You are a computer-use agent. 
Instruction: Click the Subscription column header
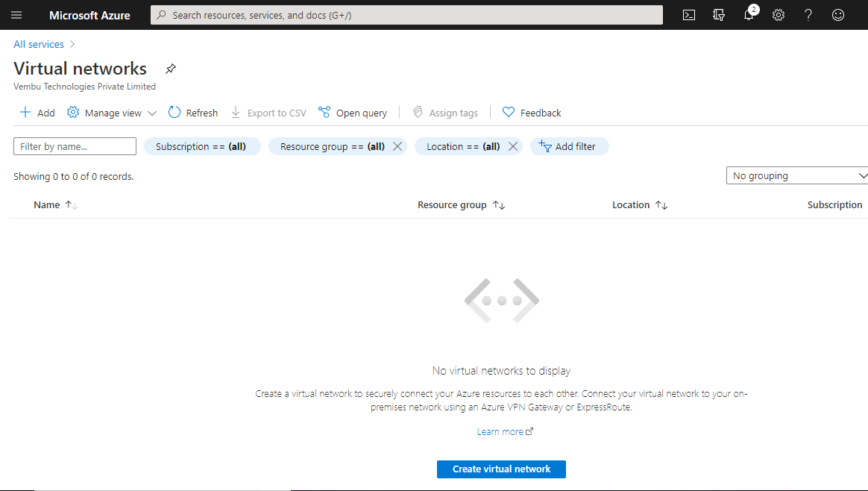pos(834,205)
